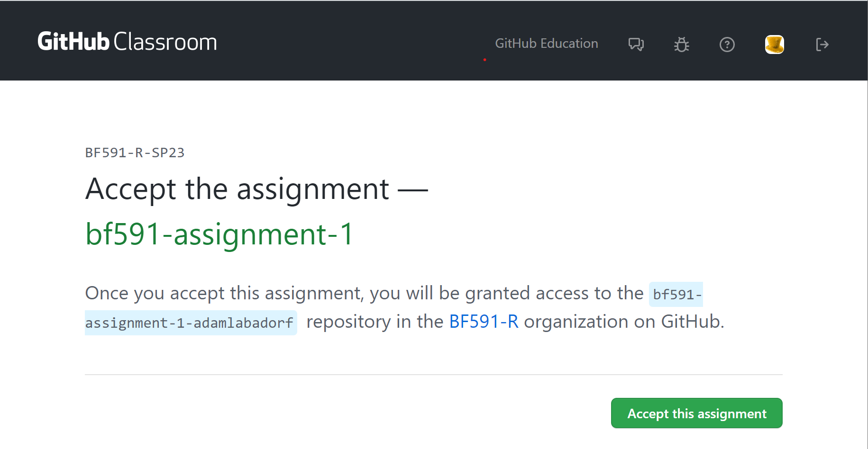
Task: Click the small red dot in header
Action: 484,60
